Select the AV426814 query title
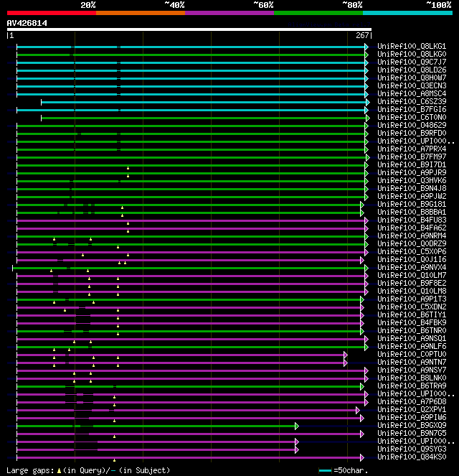The image size is (459, 476). pos(27,23)
